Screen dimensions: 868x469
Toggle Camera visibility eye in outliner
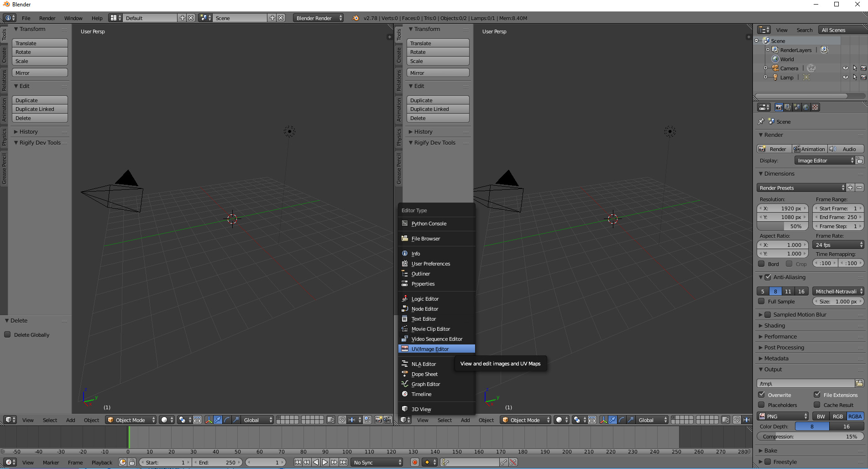[845, 68]
